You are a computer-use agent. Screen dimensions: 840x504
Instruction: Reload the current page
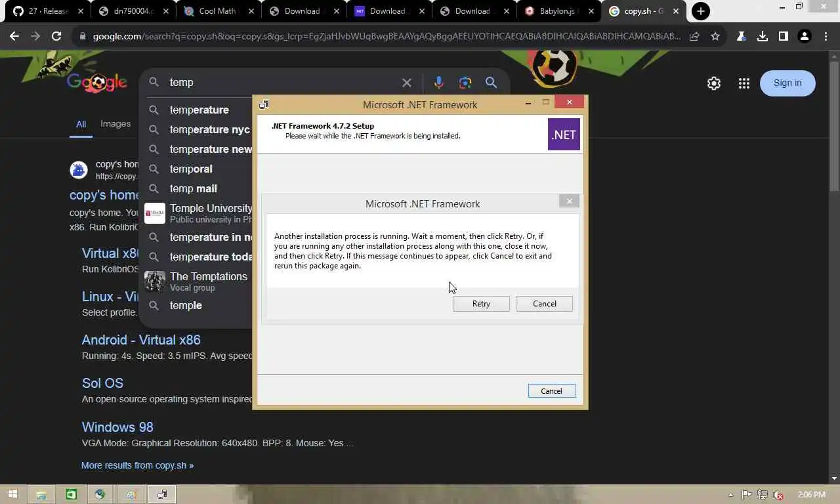point(56,36)
